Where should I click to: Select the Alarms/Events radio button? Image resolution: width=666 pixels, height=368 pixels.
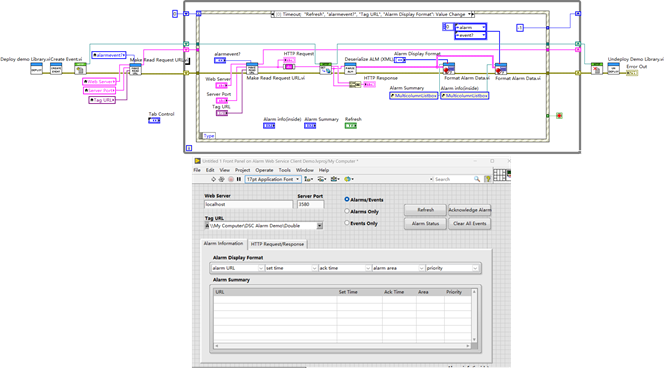[347, 199]
